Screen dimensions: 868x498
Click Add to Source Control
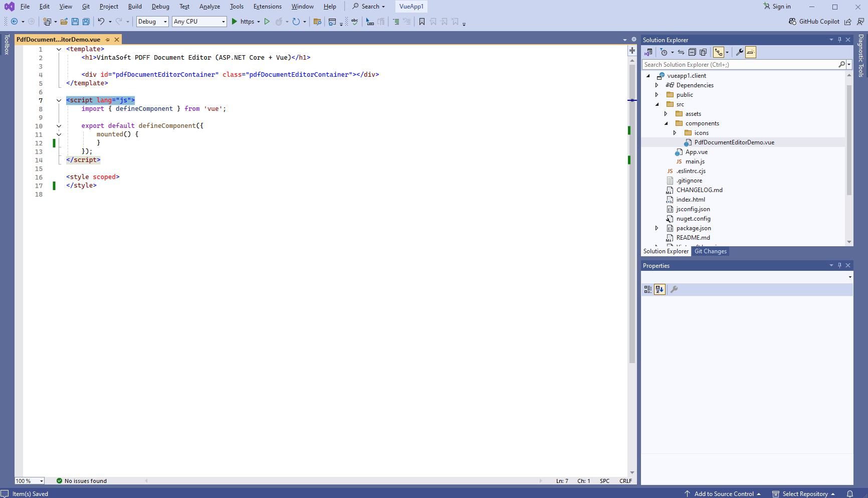(723, 494)
